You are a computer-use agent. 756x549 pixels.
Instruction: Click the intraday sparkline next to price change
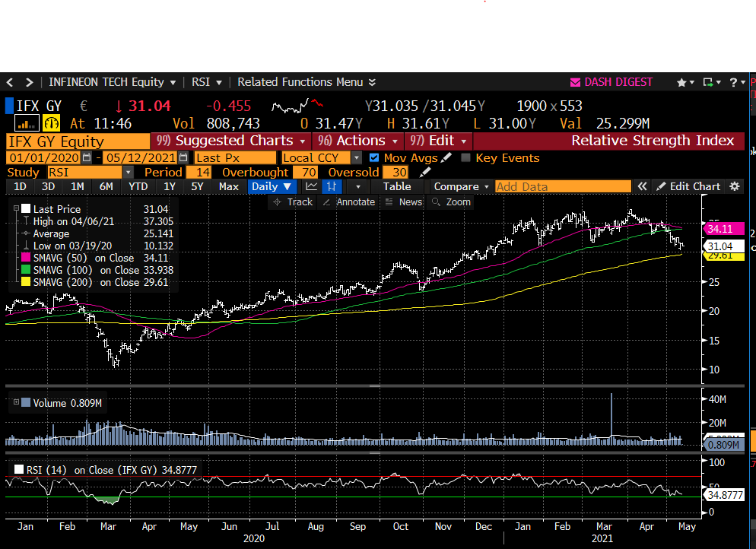click(x=297, y=105)
